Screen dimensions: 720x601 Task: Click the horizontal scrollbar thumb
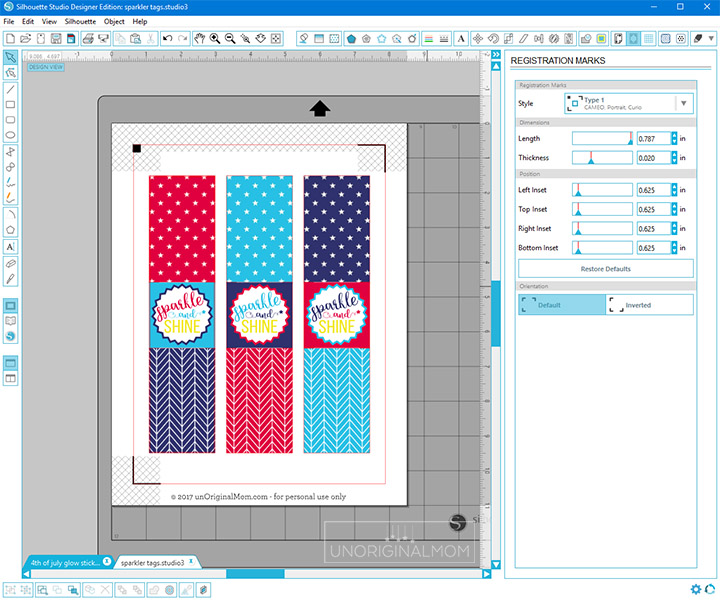pos(255,573)
